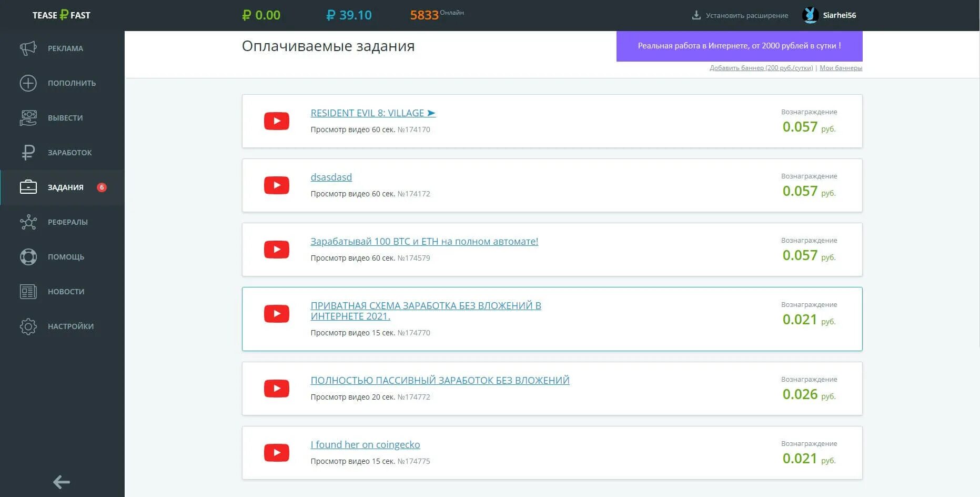Click the Вывести cash hand icon
Image resolution: width=980 pixels, height=497 pixels.
coord(28,118)
